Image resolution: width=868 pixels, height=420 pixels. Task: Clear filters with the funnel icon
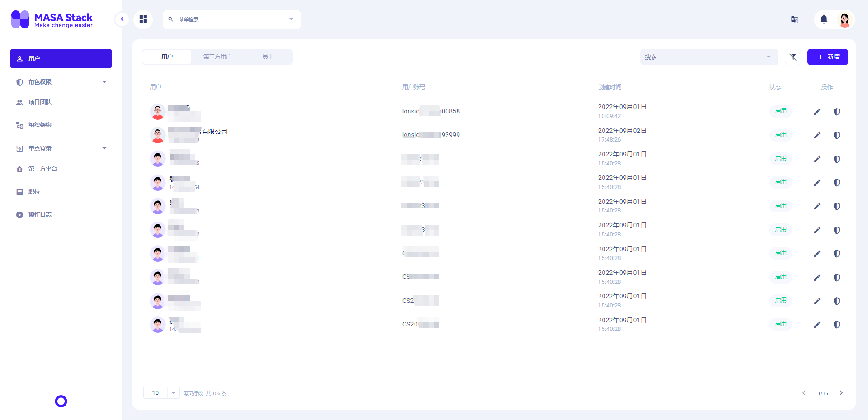[793, 57]
